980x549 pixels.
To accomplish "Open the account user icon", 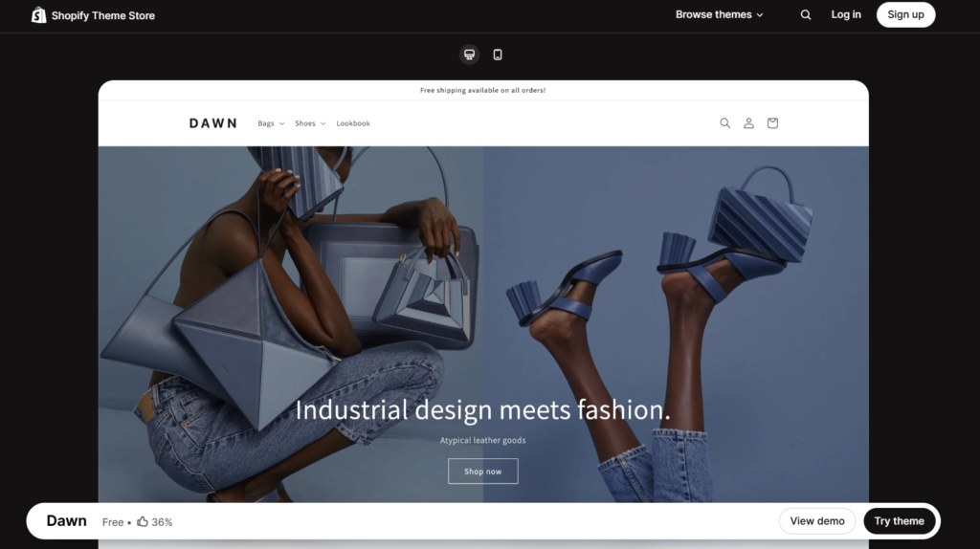I will coord(748,123).
